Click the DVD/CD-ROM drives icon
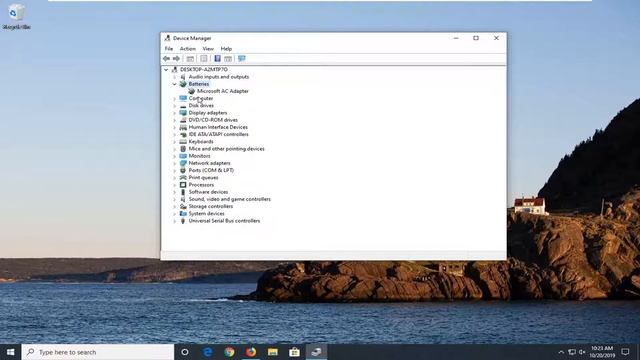The height and width of the screenshot is (360, 640). (x=183, y=120)
